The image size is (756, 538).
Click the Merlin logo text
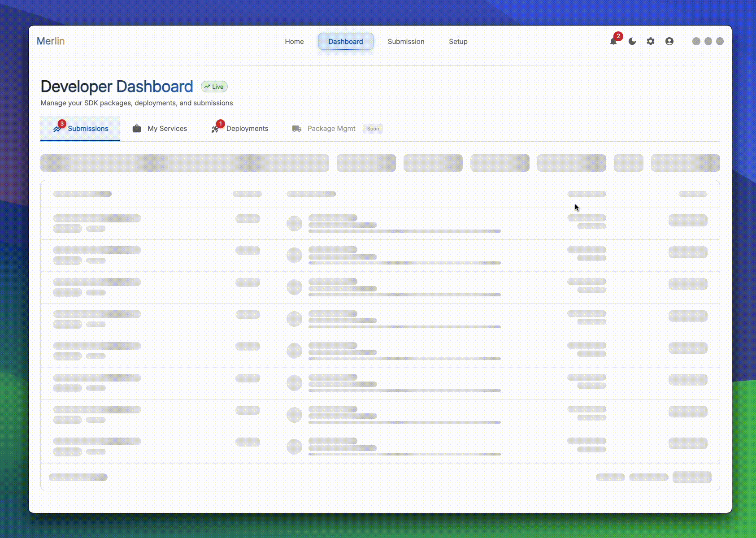pyautogui.click(x=51, y=41)
